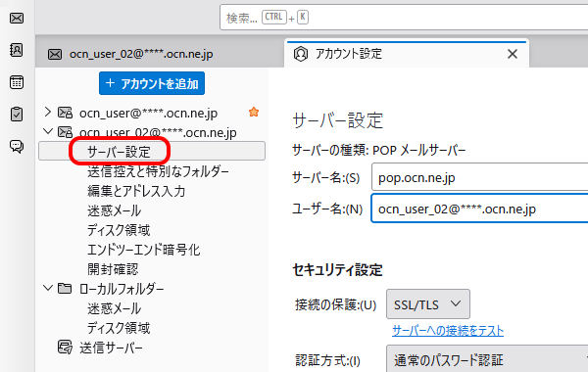This screenshot has width=588, height=372.
Task: Click the サーバー名 input field
Action: pyautogui.click(x=479, y=177)
